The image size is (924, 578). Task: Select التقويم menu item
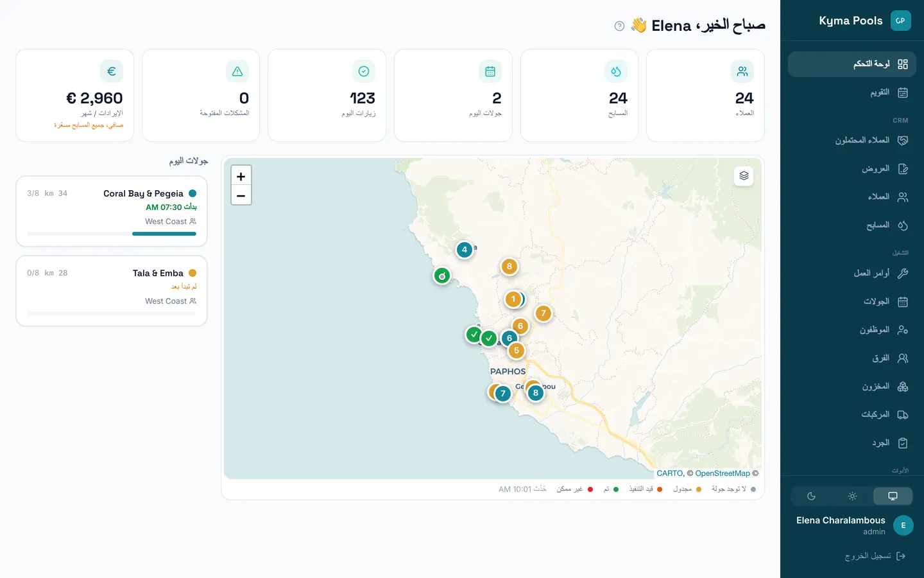pyautogui.click(x=852, y=92)
